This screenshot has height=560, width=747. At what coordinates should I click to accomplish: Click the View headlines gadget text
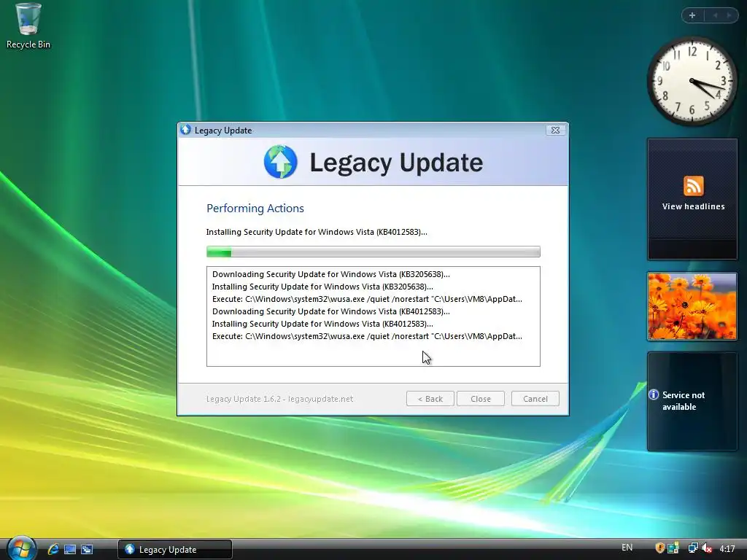point(693,206)
